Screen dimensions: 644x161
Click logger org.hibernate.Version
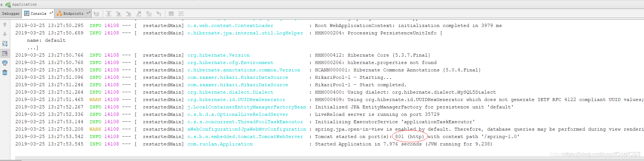218,55
